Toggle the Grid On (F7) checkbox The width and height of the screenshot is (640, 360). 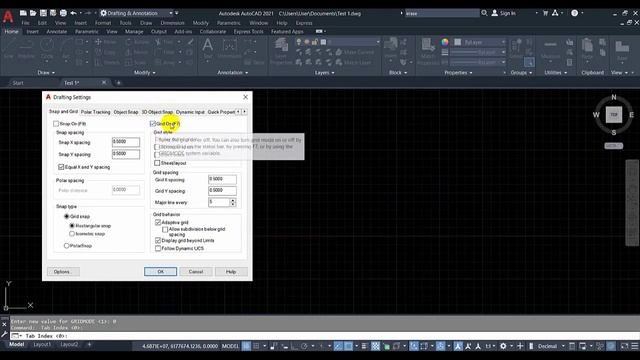point(153,124)
